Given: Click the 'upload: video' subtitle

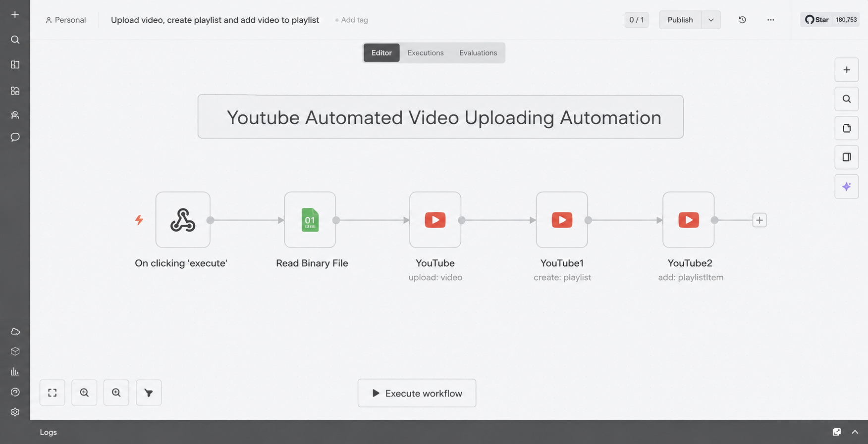Looking at the screenshot, I should coord(435,277).
